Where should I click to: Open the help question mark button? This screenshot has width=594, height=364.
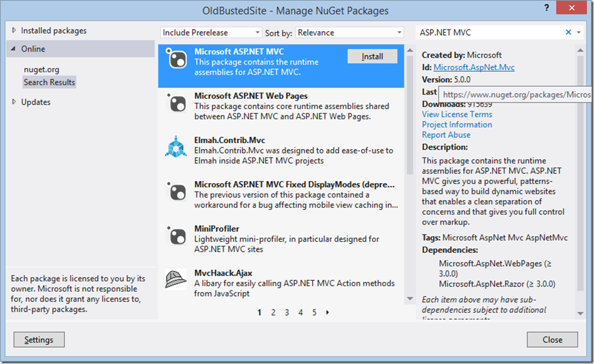[547, 8]
